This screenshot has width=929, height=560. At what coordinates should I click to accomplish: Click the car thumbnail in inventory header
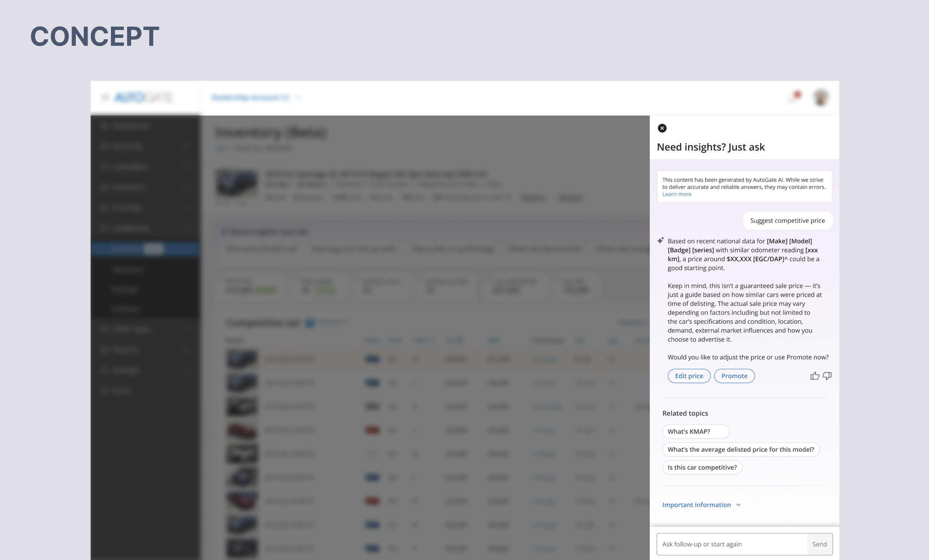[237, 183]
